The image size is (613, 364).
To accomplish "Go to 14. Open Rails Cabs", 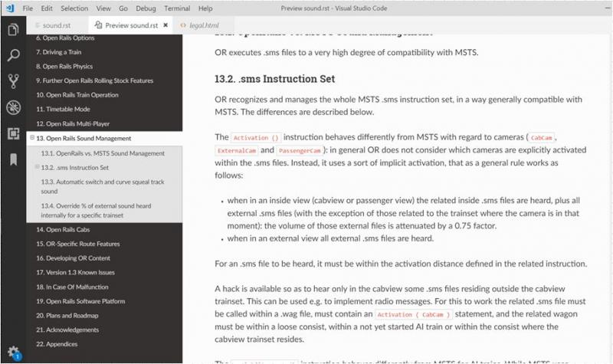I will point(63,229).
